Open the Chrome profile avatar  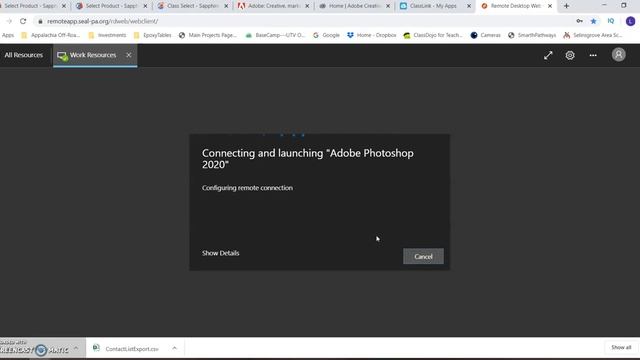tap(630, 21)
